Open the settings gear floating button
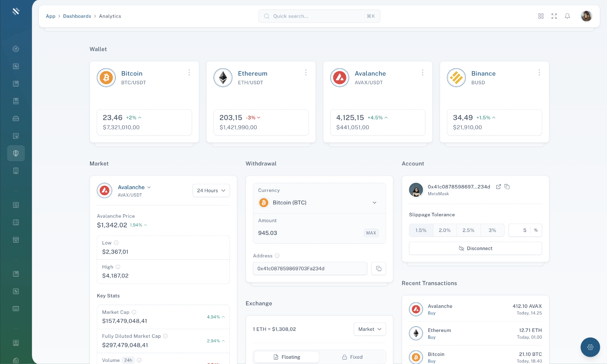Screen dimensions: 607x364 pos(590,347)
